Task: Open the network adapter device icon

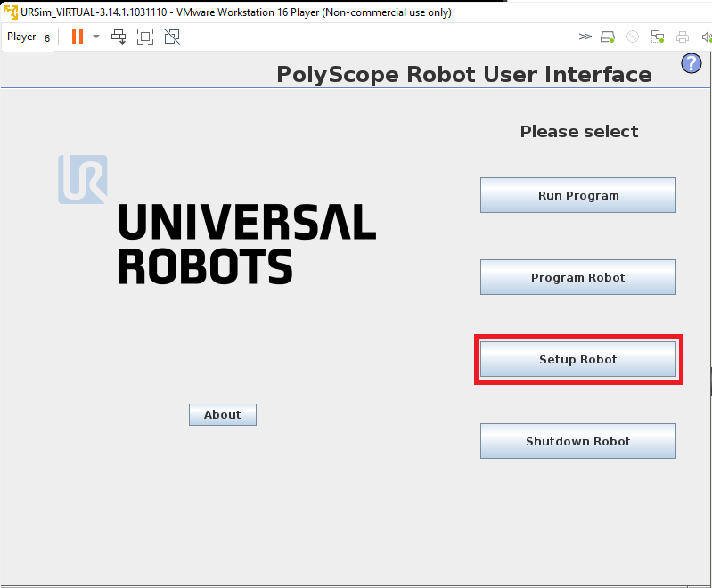Action: (x=658, y=37)
